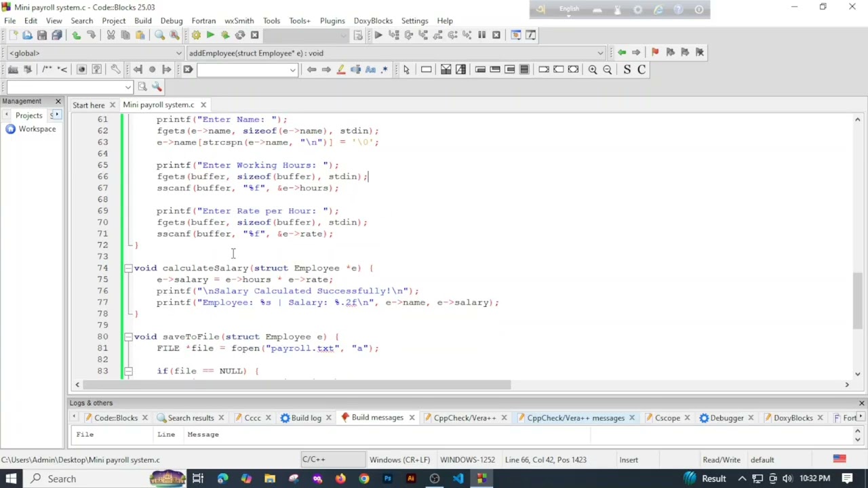The width and height of the screenshot is (868, 488).
Task: Click the Read/Write status bar field
Action: coord(722,460)
